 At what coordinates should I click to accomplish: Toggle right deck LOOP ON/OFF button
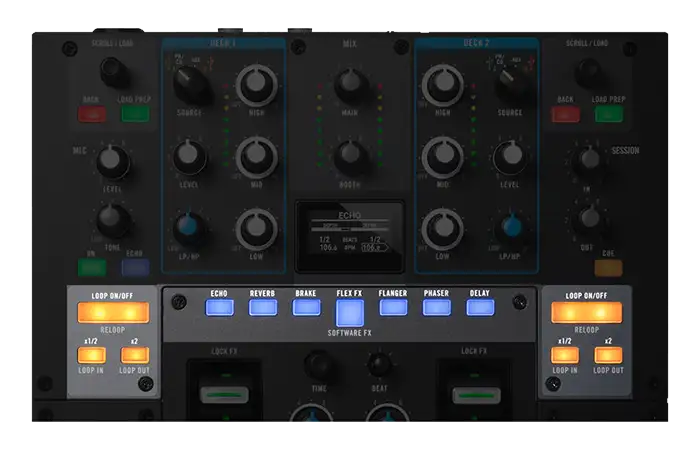click(587, 312)
